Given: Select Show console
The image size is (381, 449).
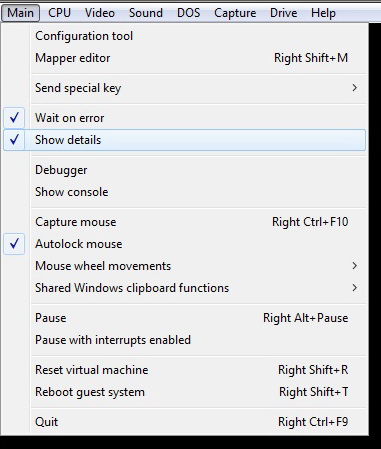Looking at the screenshot, I should pos(184,192).
